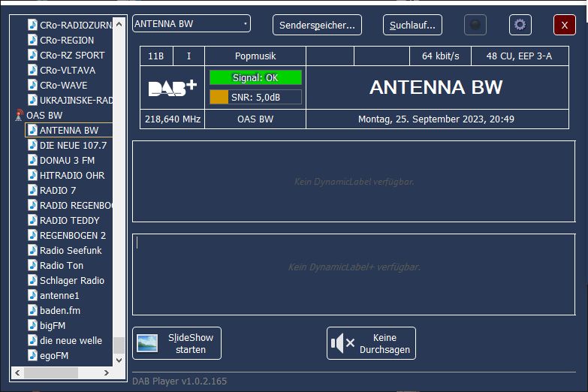
Task: Select DIE NEUE 107.7 station
Action: click(73, 145)
